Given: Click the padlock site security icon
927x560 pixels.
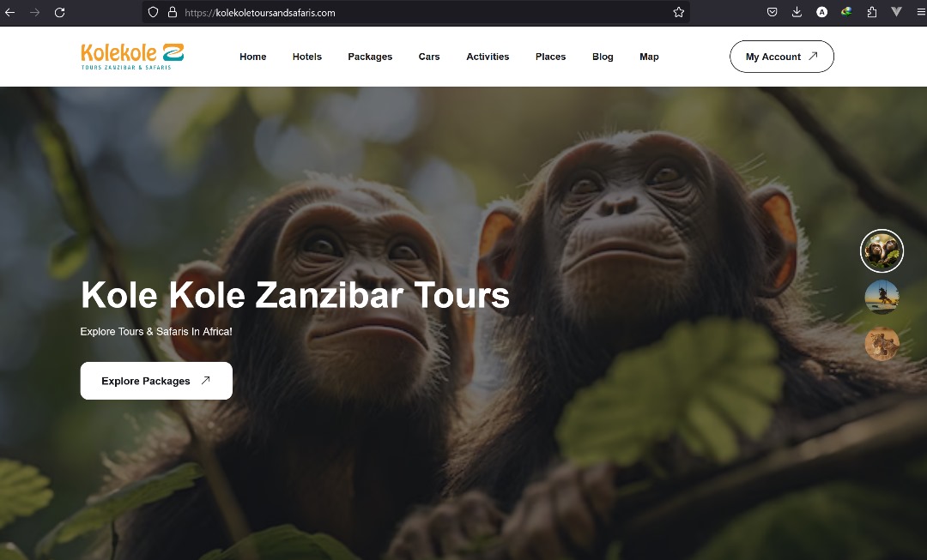Looking at the screenshot, I should [x=173, y=12].
